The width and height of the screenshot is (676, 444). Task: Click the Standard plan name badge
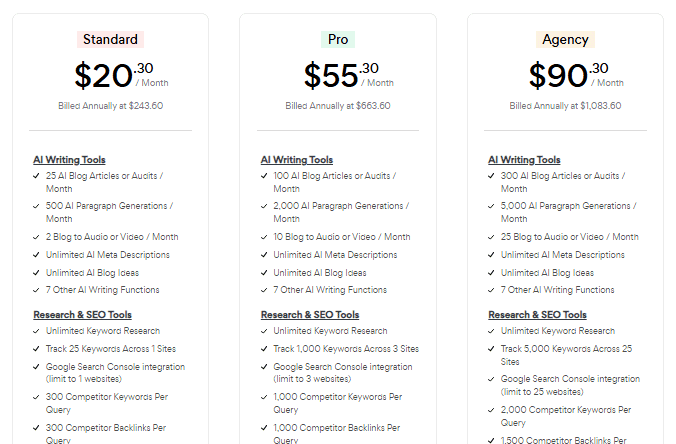pyautogui.click(x=110, y=39)
